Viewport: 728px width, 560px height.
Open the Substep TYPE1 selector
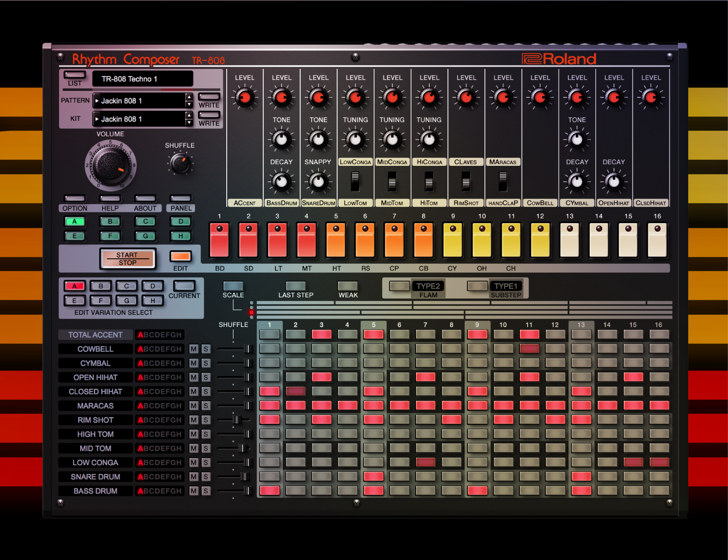coord(506,286)
